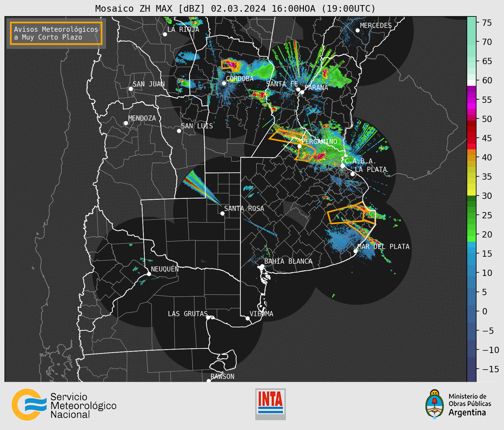Click the Santa Fe city marker dot
The width and height of the screenshot is (504, 430).
pos(298,89)
